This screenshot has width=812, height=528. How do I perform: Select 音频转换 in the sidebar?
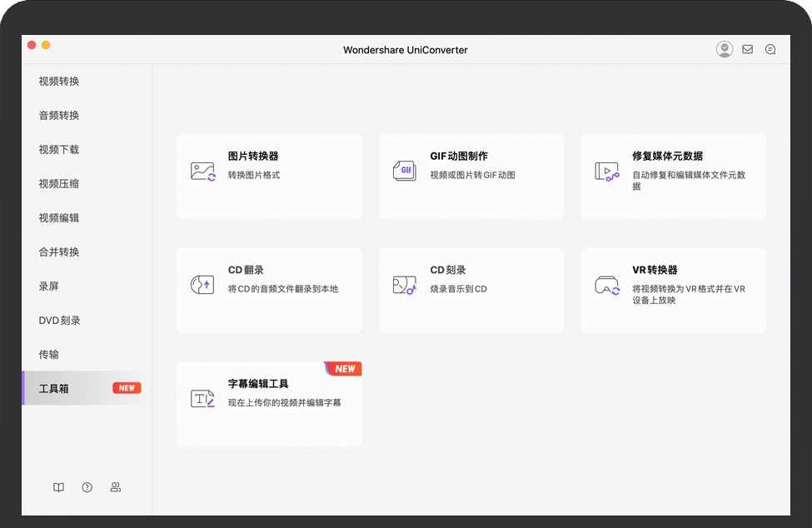click(59, 116)
